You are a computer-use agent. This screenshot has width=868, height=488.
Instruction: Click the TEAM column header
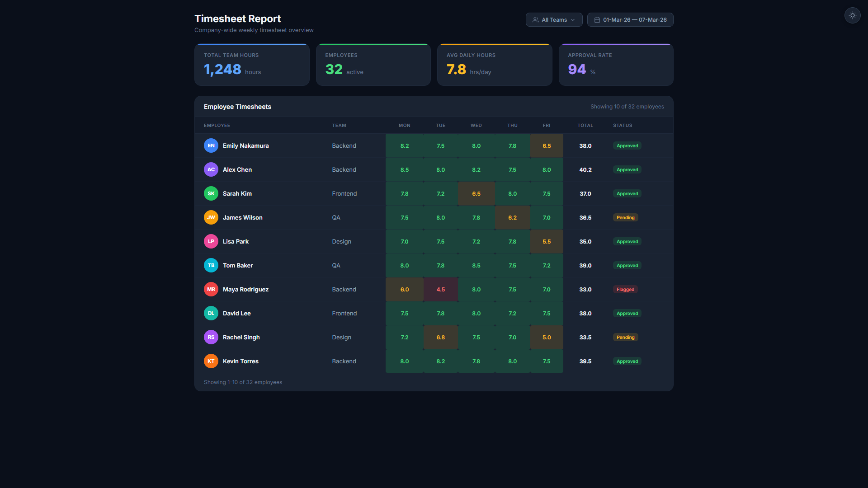tap(339, 126)
